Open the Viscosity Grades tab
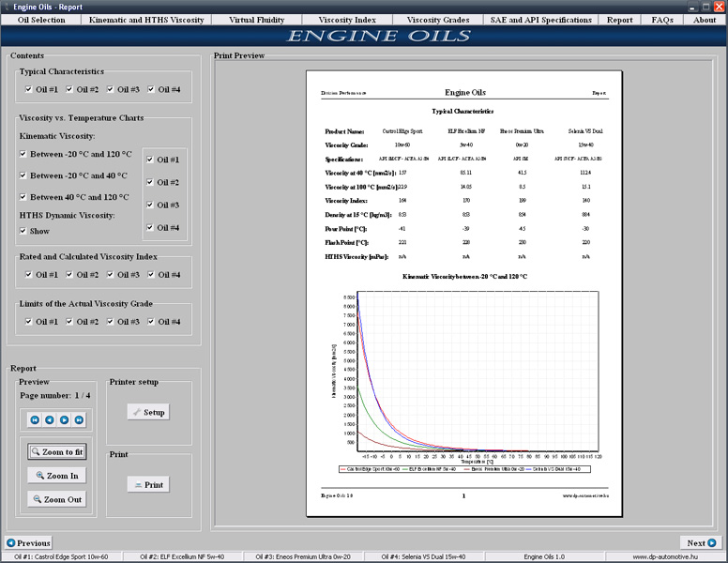 click(438, 20)
